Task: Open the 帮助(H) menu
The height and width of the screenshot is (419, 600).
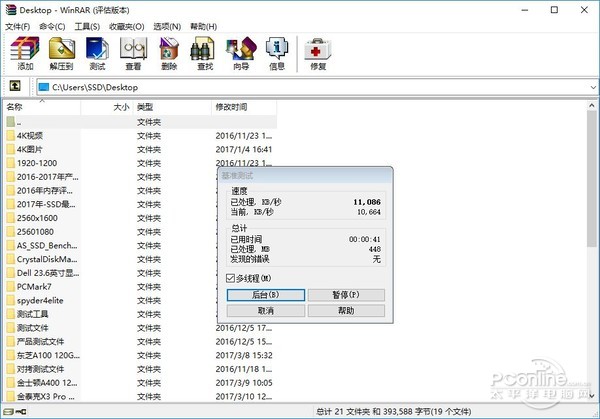Action: pos(204,26)
